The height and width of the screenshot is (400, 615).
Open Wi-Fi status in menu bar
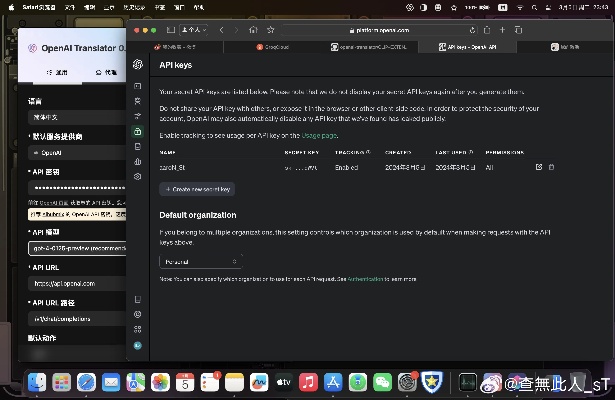520,7
